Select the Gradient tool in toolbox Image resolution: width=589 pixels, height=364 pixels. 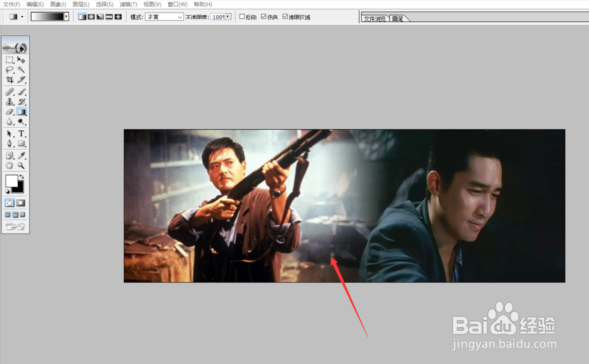[21, 112]
